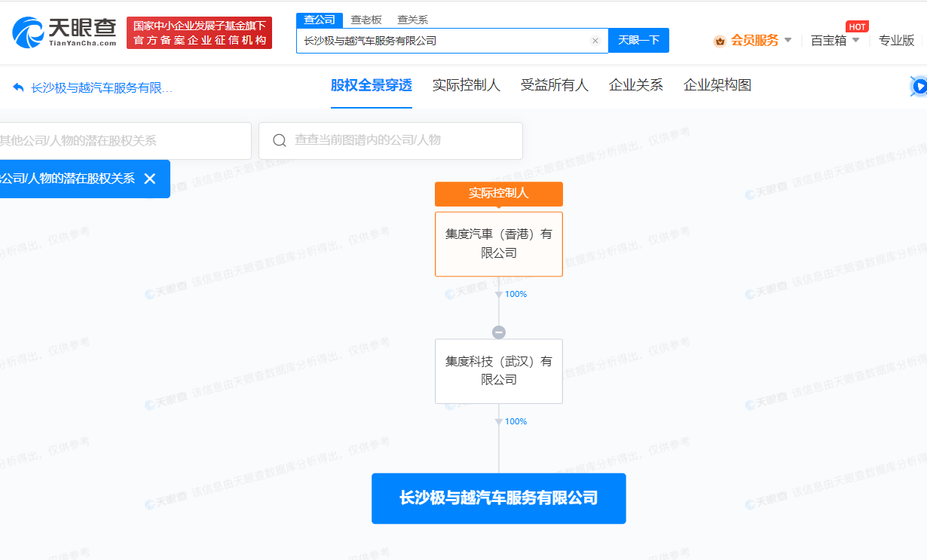Click the 100% label below 集度汽車
927x560 pixels.
(x=516, y=294)
